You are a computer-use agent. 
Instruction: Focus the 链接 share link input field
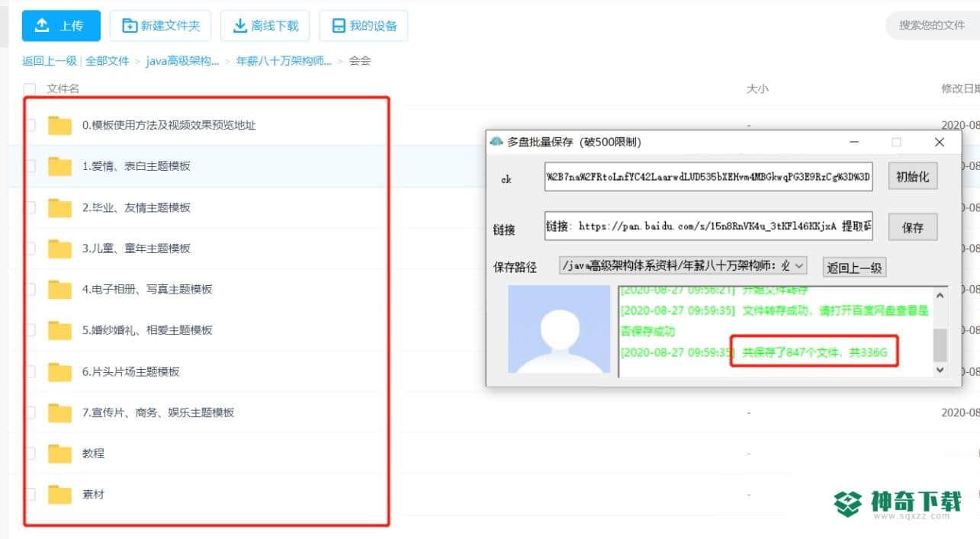(708, 226)
